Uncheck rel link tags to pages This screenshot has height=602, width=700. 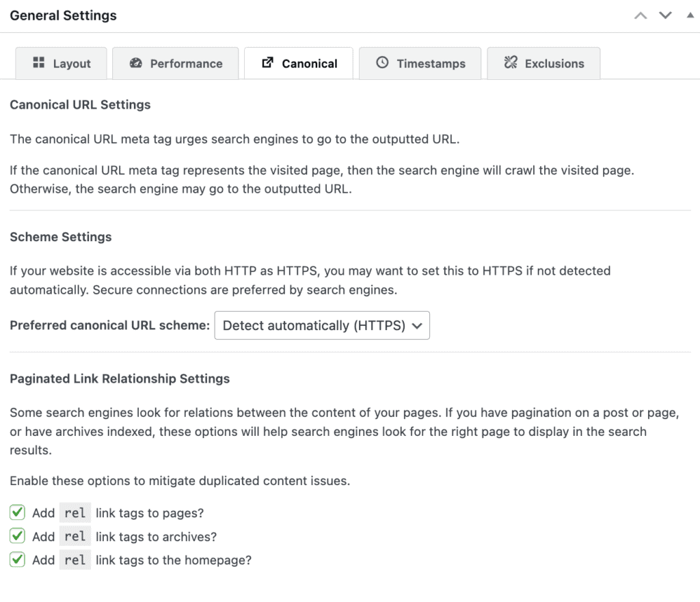[x=17, y=512]
